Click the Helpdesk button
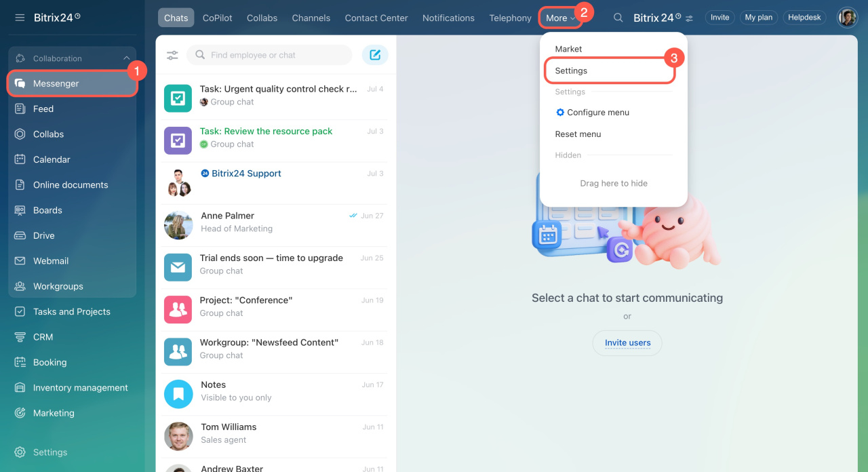 click(x=805, y=18)
